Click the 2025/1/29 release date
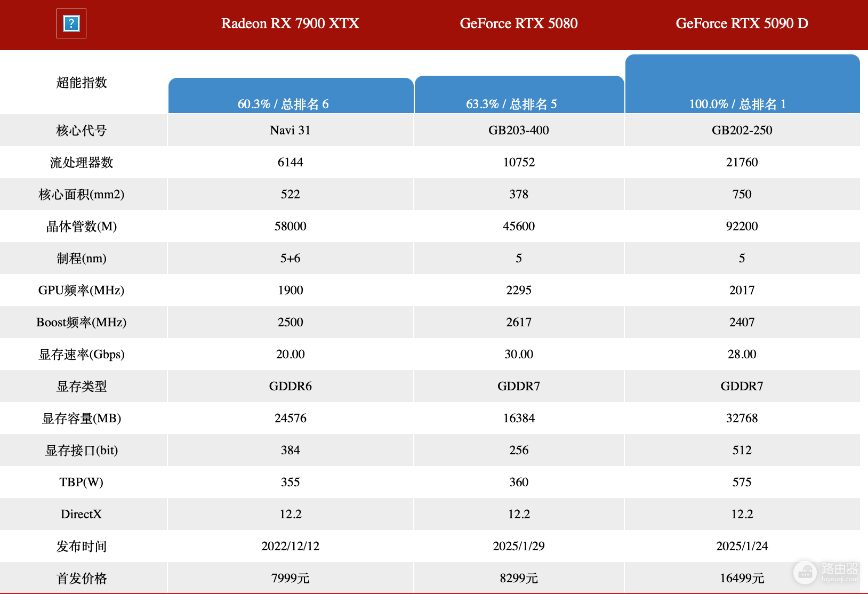The height and width of the screenshot is (594, 868). pos(519,546)
